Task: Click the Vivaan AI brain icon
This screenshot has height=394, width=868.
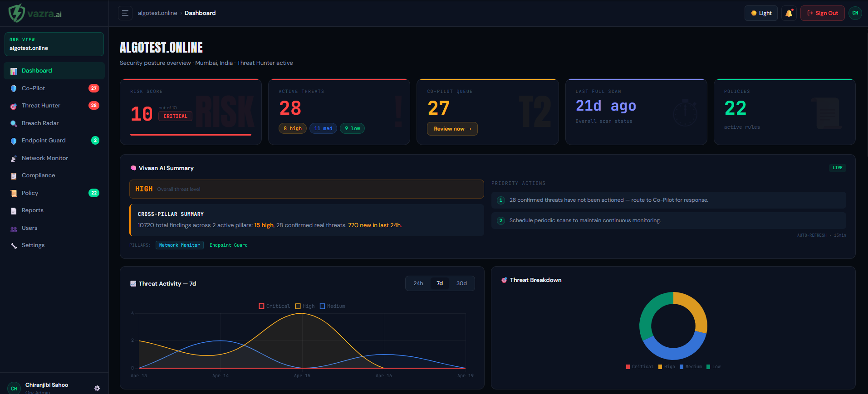Action: point(133,168)
